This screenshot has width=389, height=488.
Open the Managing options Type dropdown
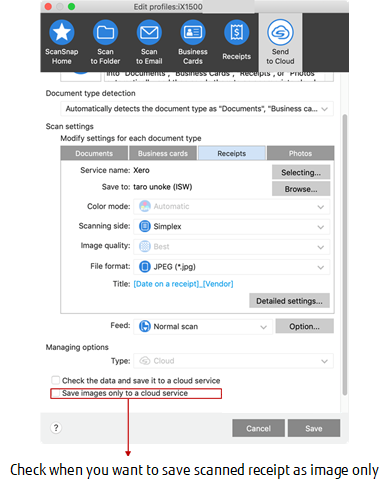click(x=233, y=361)
